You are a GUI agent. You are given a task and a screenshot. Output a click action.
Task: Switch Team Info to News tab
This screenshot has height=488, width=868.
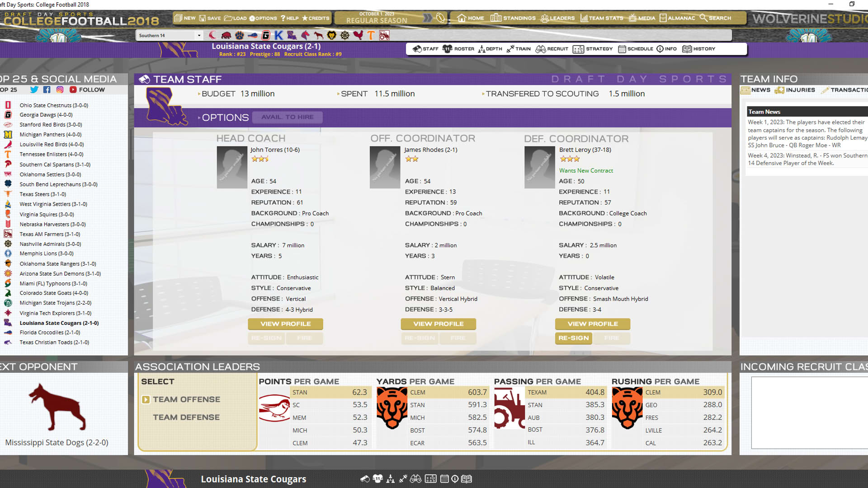click(x=755, y=90)
